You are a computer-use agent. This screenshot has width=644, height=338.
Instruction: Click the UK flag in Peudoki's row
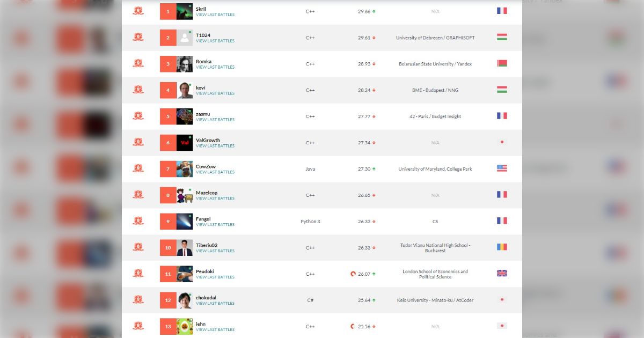point(502,274)
